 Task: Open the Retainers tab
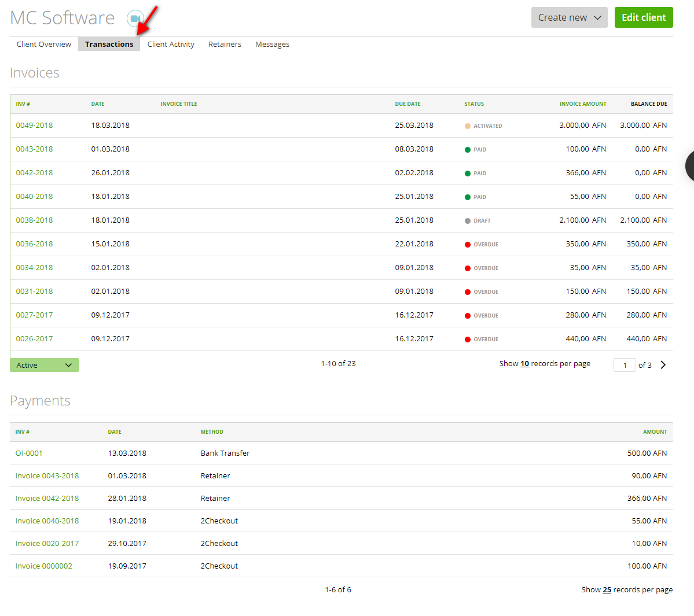click(x=225, y=44)
